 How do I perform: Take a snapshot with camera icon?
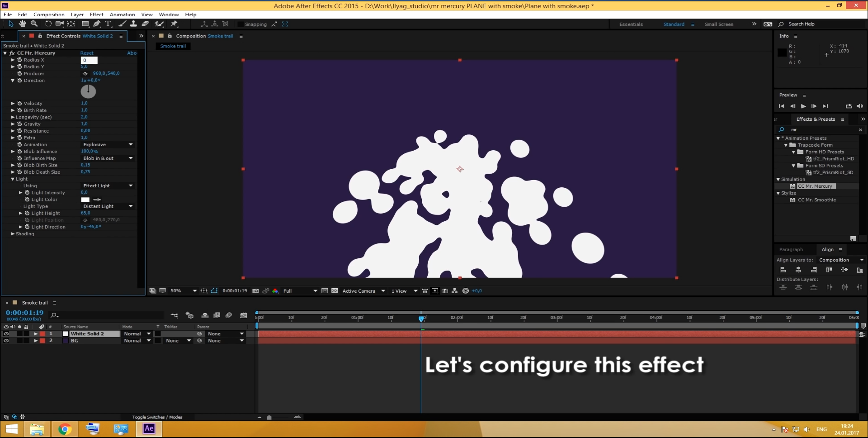click(x=255, y=291)
